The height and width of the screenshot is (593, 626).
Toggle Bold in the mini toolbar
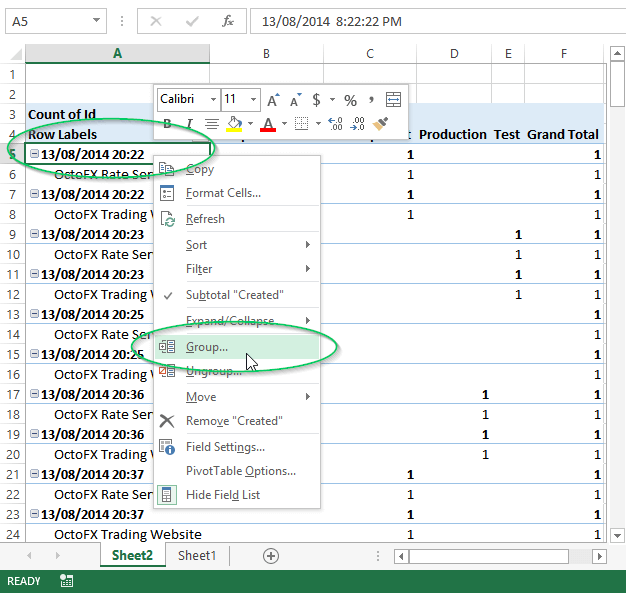[x=168, y=124]
